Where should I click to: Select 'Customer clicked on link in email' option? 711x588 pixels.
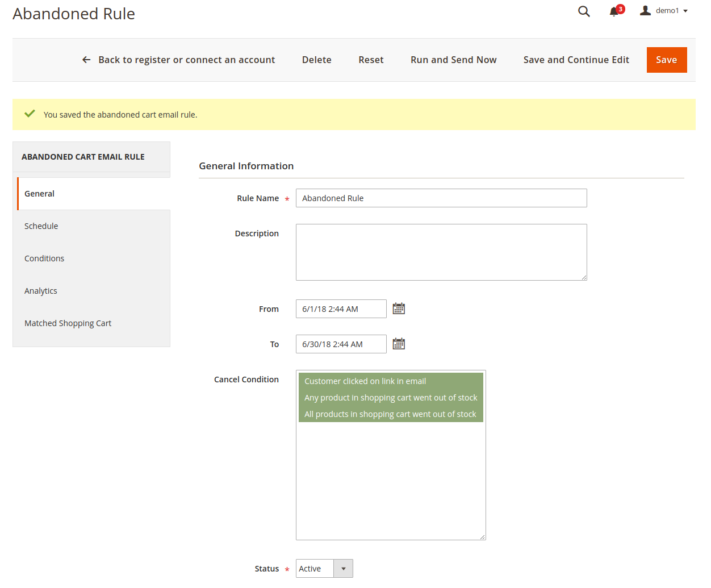pyautogui.click(x=365, y=381)
